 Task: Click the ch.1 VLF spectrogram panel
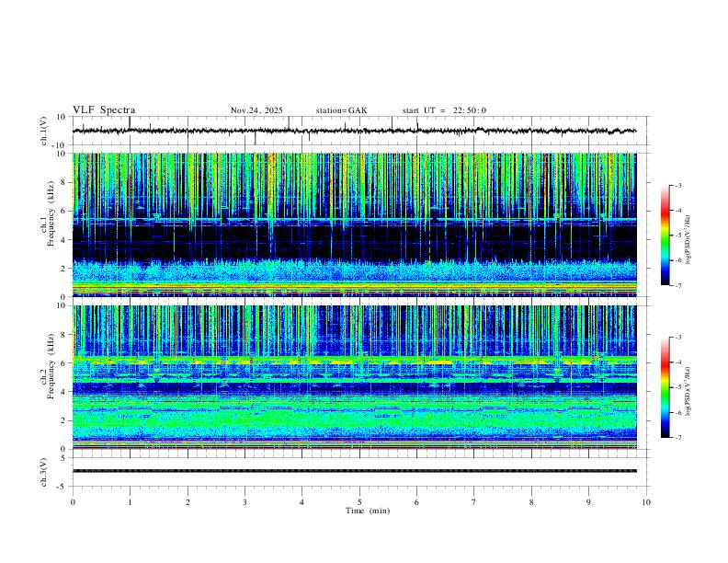[x=354, y=224]
